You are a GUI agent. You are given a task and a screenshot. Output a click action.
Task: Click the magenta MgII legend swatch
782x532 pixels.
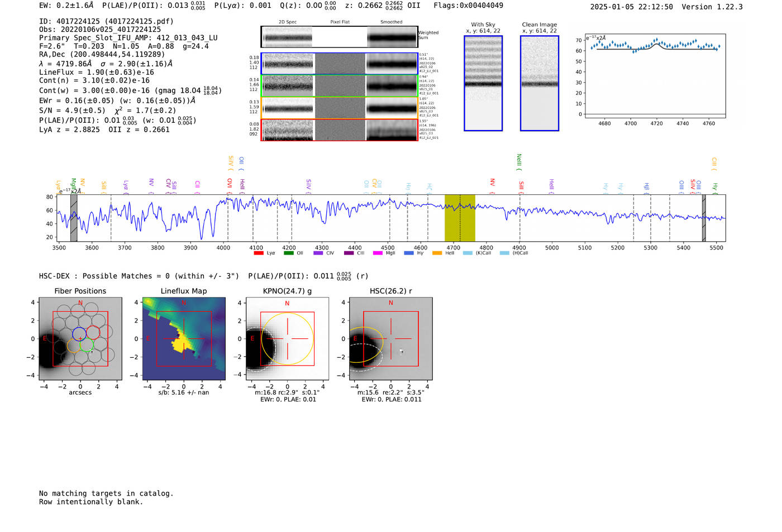pos(378,253)
